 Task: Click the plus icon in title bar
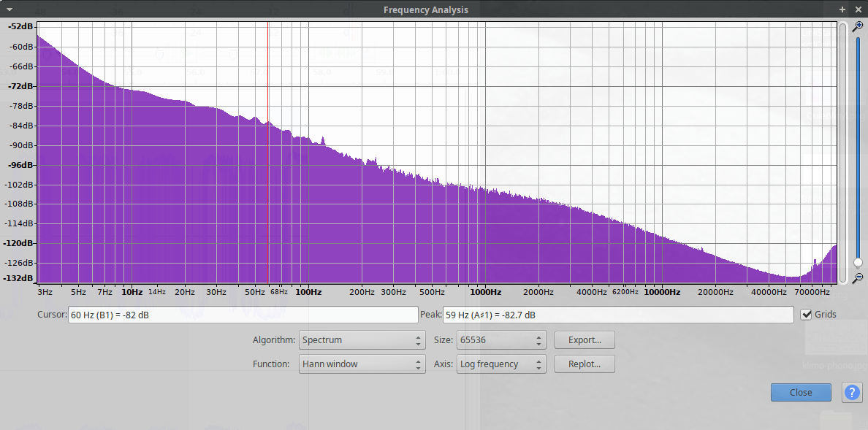pos(842,9)
